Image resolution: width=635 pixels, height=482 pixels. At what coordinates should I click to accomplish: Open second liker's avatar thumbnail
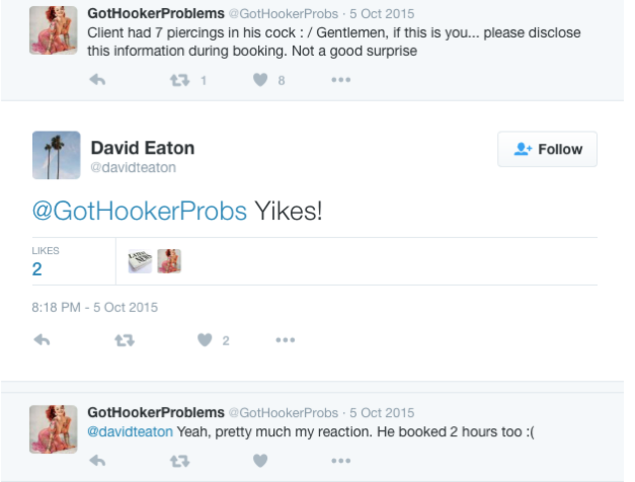coord(169,261)
